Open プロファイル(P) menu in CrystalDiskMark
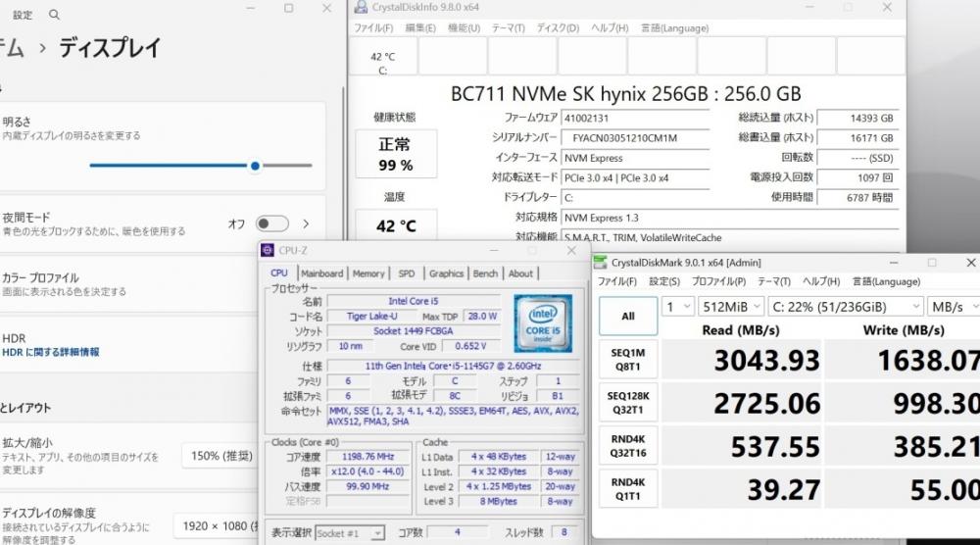Image resolution: width=980 pixels, height=545 pixels. tap(718, 282)
